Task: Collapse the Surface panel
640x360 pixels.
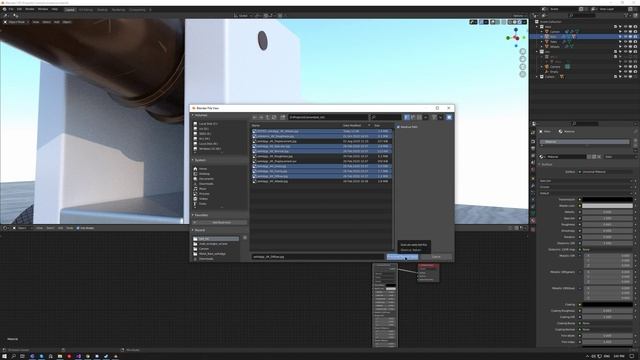Action: pos(547,164)
